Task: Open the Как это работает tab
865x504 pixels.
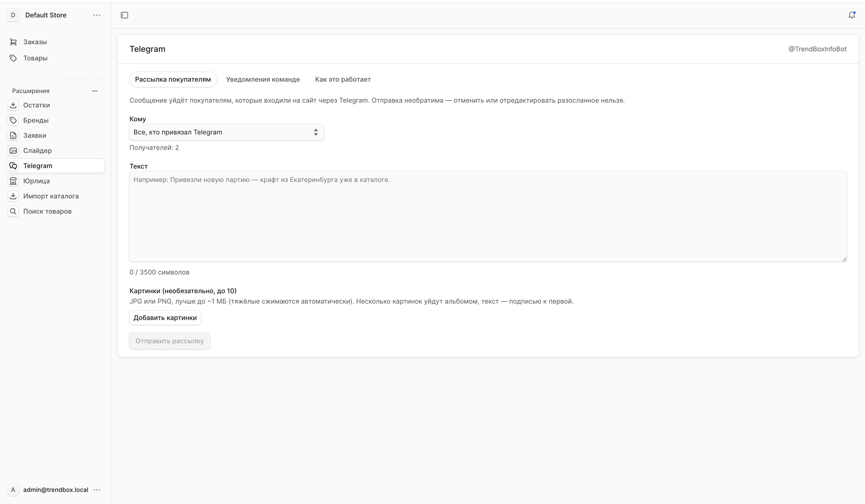Action: click(x=342, y=79)
